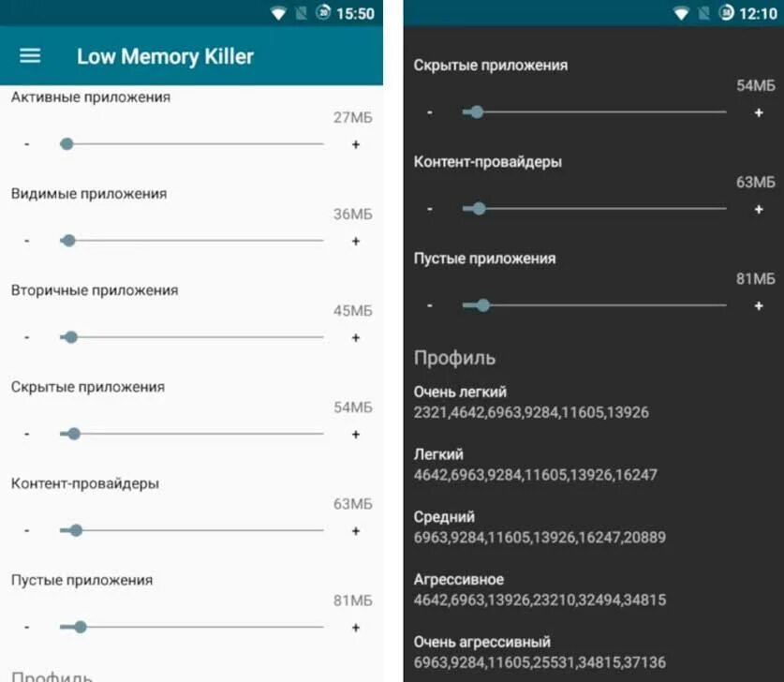Tap minus for Контент-провайдеры, left screen
The image size is (784, 682).
point(27,530)
